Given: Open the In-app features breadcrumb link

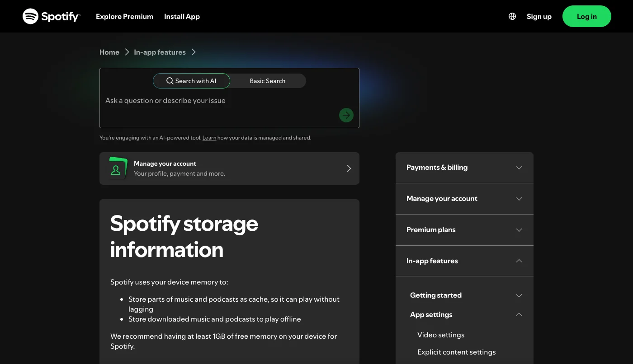Looking at the screenshot, I should (160, 52).
